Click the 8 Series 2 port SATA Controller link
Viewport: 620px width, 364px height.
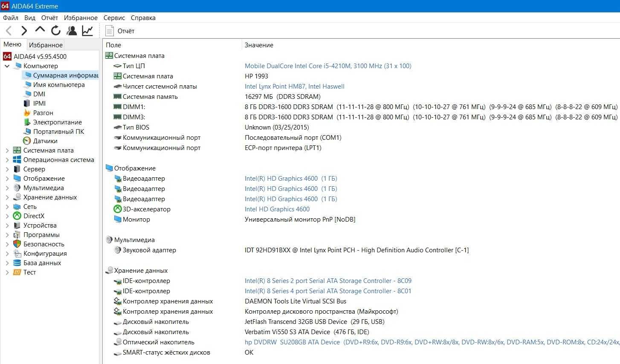(328, 281)
